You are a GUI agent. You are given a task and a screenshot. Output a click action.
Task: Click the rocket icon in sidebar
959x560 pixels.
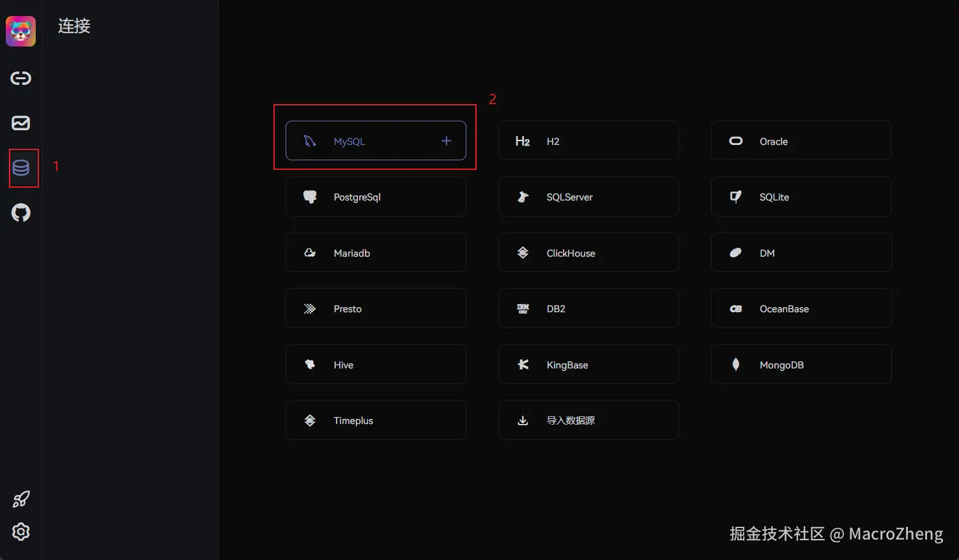pyautogui.click(x=21, y=499)
